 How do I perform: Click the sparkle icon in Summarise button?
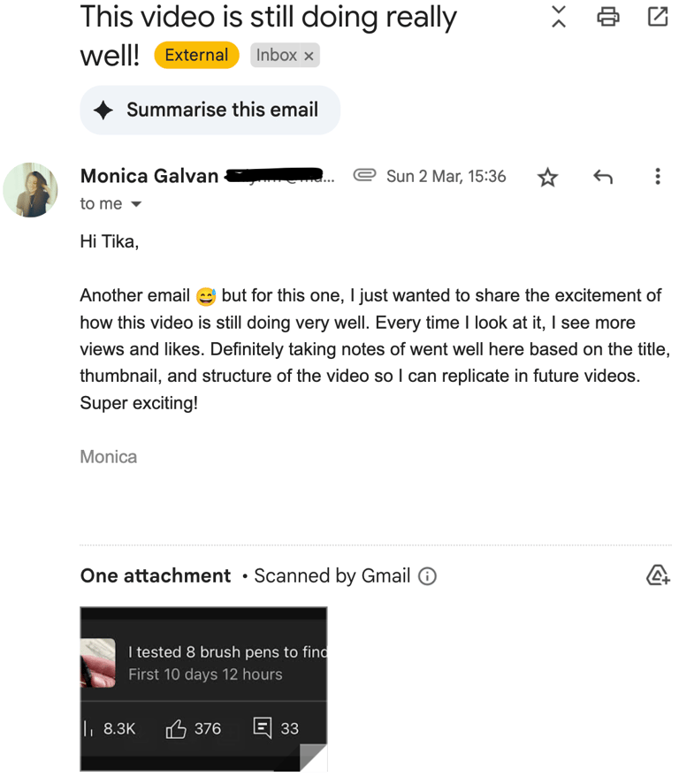[x=103, y=110]
